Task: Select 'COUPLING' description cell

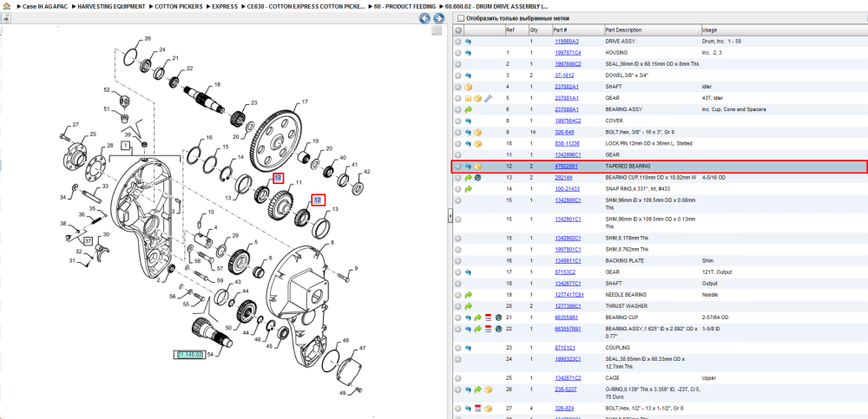Action: click(616, 348)
